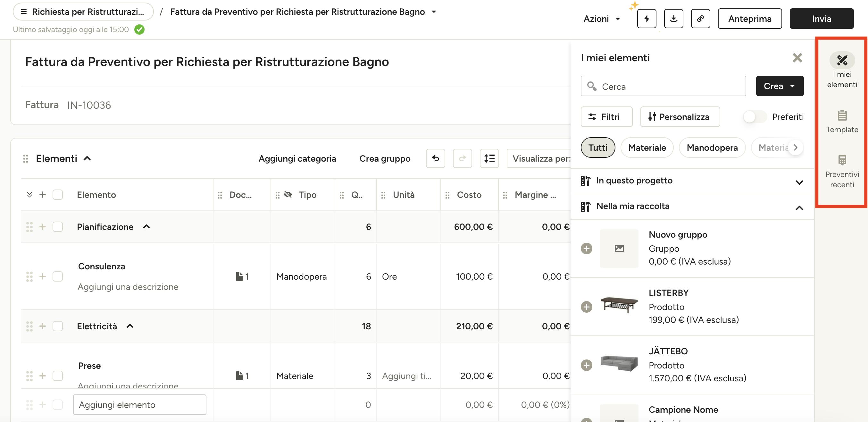Screen dimensions: 868x422
Task: Click Aggiungi categoria
Action: tap(297, 158)
